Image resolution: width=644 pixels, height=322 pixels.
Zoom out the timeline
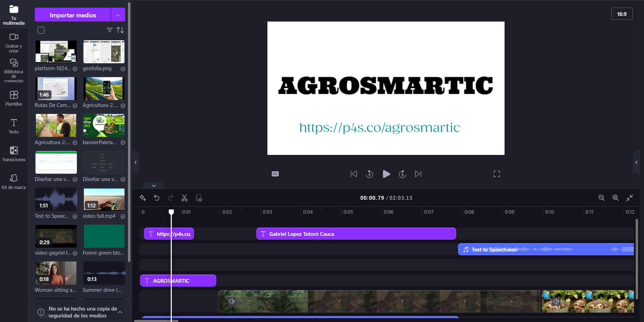pyautogui.click(x=602, y=198)
